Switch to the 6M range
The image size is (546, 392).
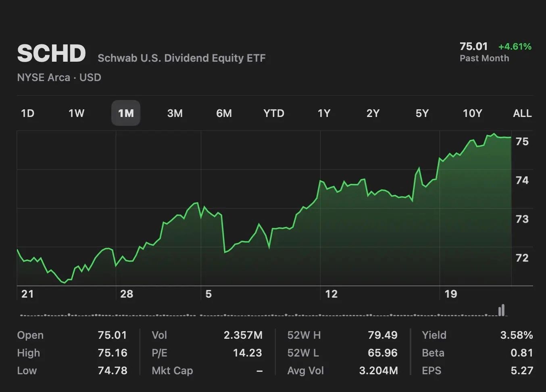pos(224,113)
